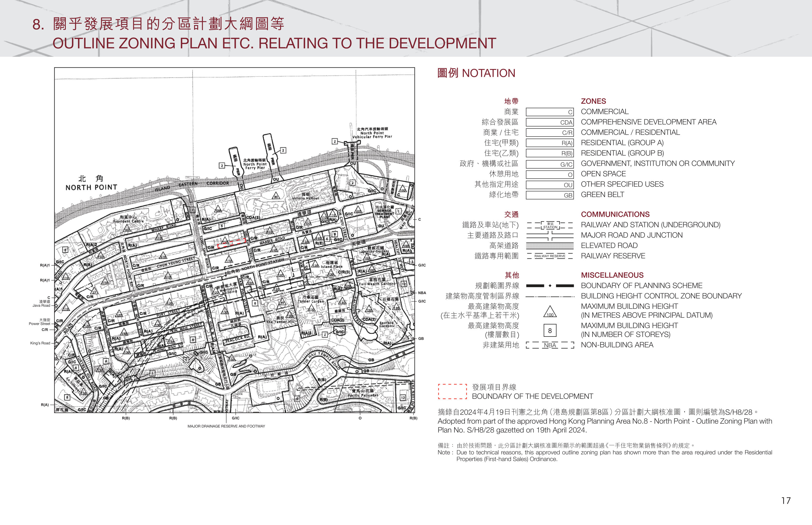Click the major road and junction symbol
812x525 pixels.
click(x=550, y=235)
